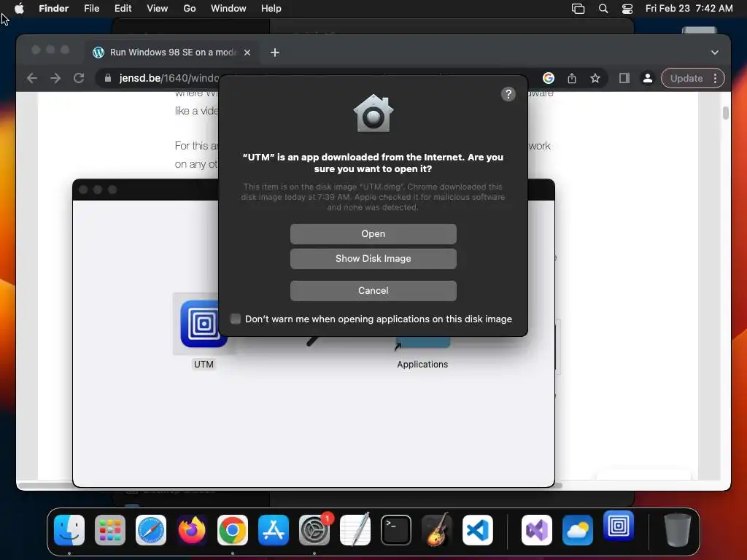The height and width of the screenshot is (560, 747).
Task: Open the Go menu
Action: point(190,8)
